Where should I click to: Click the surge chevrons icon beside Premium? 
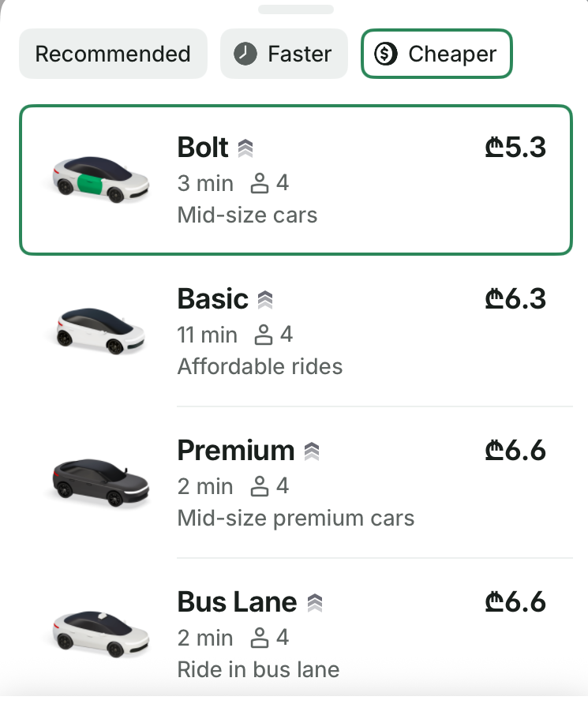click(x=312, y=451)
